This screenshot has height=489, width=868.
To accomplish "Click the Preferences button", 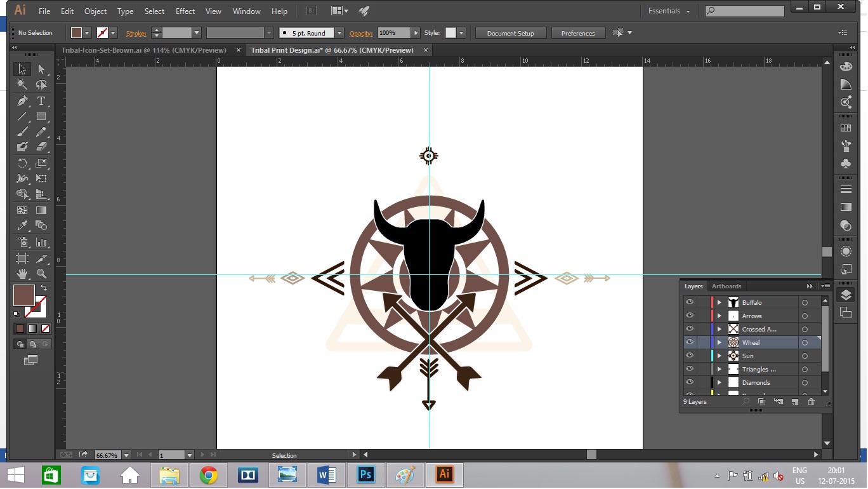I will [x=578, y=33].
